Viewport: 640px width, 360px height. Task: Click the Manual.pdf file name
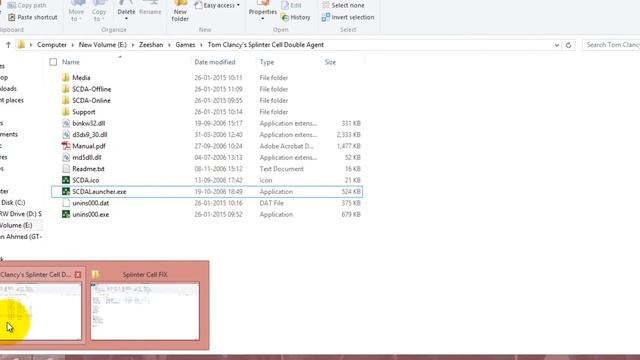point(89,146)
